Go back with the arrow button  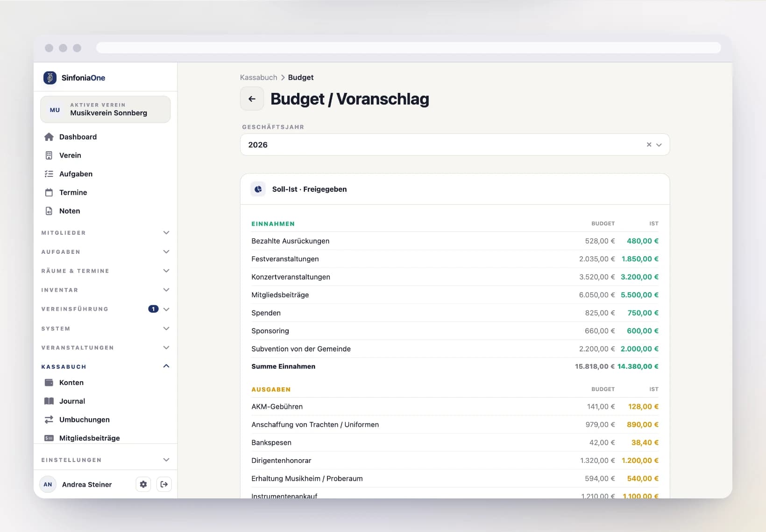[252, 99]
